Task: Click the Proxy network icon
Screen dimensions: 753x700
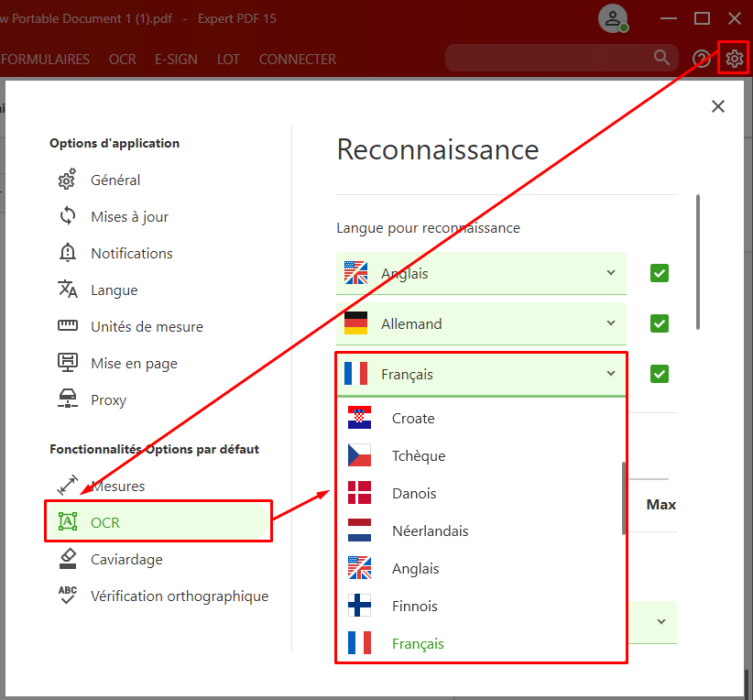Action: 68,399
